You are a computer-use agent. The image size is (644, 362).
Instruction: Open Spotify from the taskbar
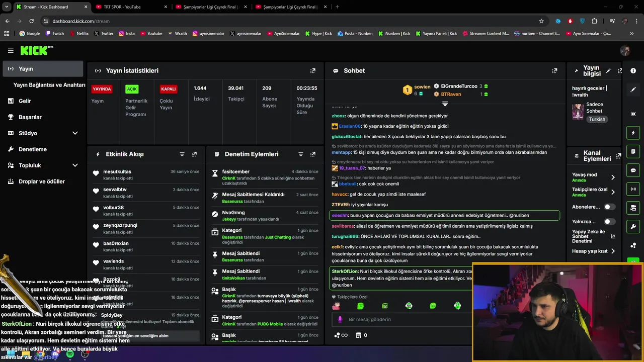click(70, 354)
